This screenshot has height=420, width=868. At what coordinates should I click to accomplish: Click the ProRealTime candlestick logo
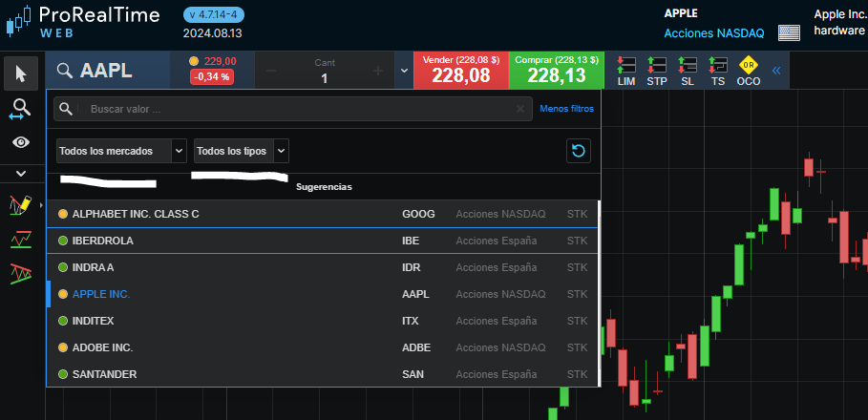click(x=18, y=21)
